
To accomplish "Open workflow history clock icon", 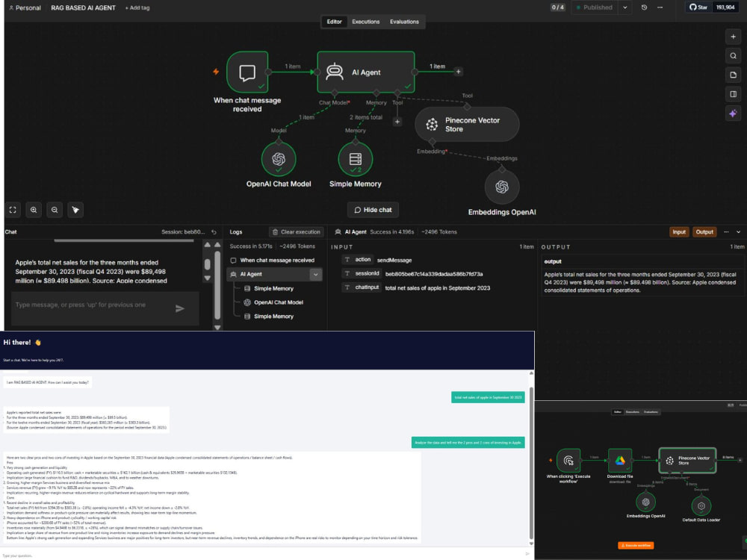I will [x=644, y=7].
